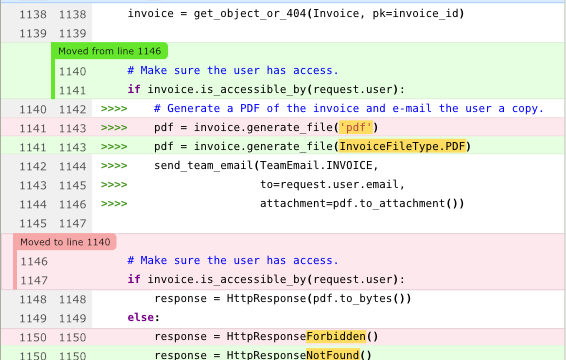This screenshot has width=566, height=360.
Task: Click indent marker on the removed generate_file('pdf') line
Action: (x=114, y=127)
